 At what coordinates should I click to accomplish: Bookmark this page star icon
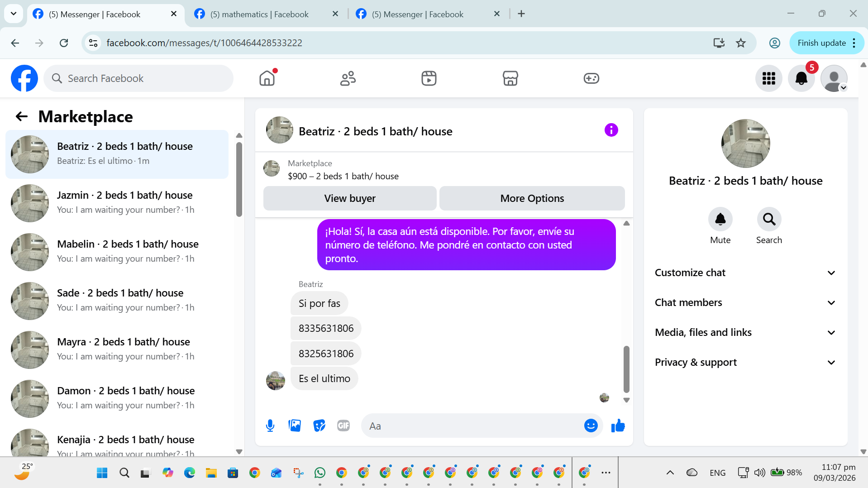[x=741, y=43]
